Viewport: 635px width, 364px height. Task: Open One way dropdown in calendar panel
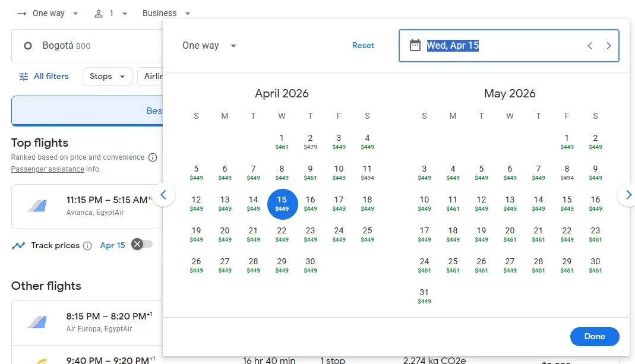click(209, 46)
